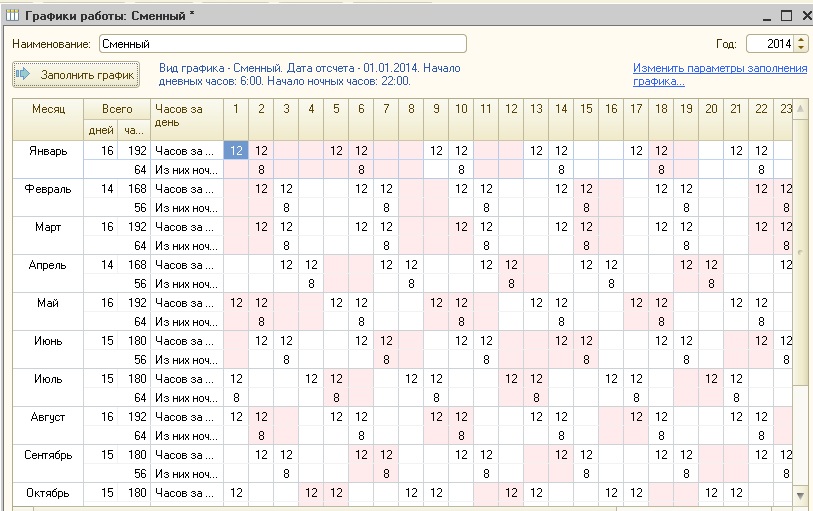Decrease the year with the down arrow
This screenshot has height=511, width=813.
pyautogui.click(x=802, y=48)
